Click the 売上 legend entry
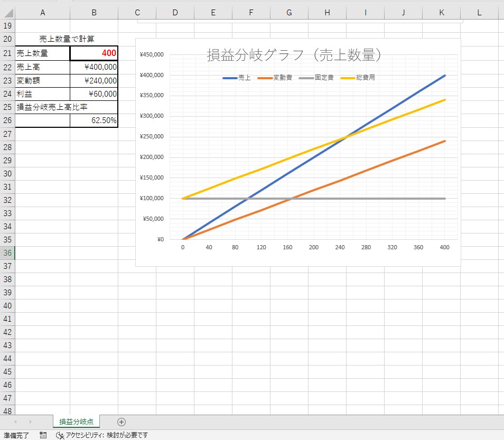504x440 pixels. coord(237,78)
